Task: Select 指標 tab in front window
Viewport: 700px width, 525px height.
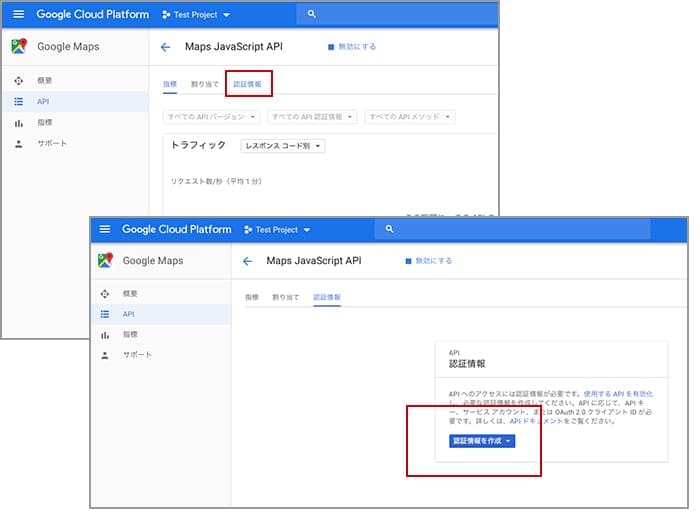Action: [252, 297]
